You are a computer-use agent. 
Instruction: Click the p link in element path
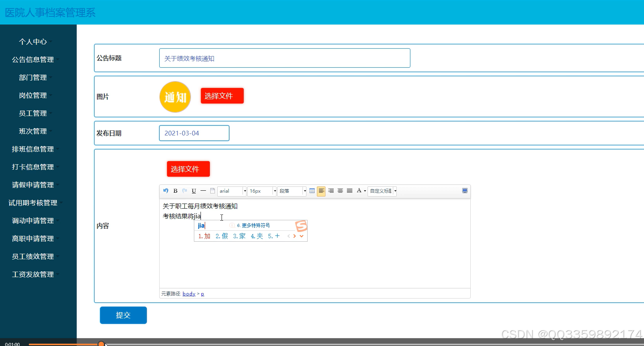pos(202,294)
